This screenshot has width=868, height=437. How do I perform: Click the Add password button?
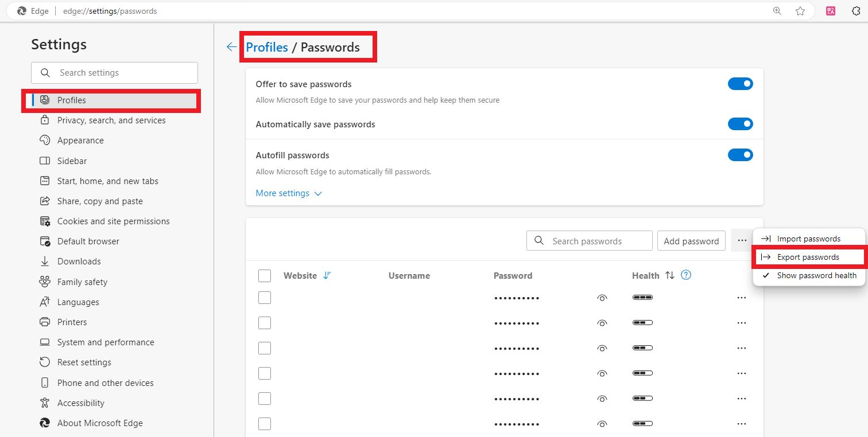click(x=691, y=241)
